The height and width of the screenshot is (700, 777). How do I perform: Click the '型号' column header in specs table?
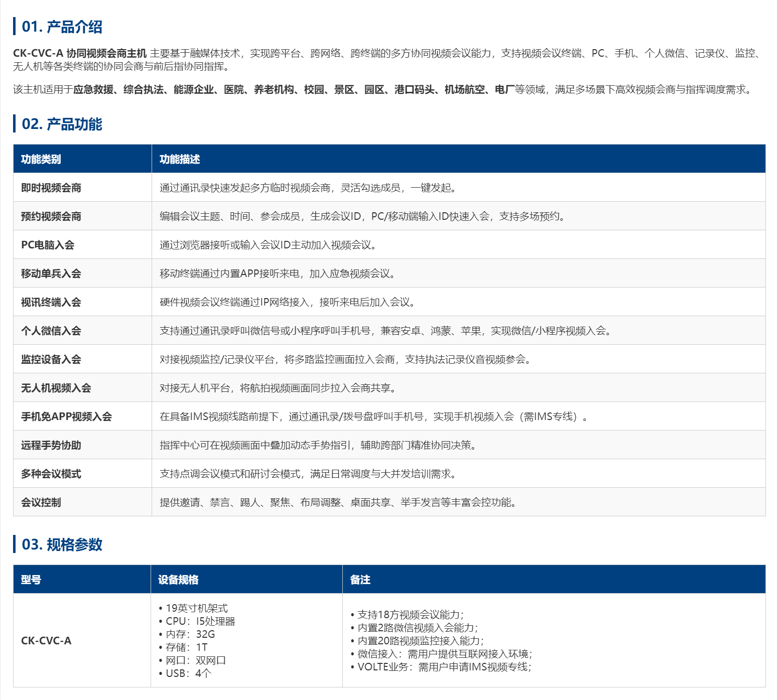(31, 580)
